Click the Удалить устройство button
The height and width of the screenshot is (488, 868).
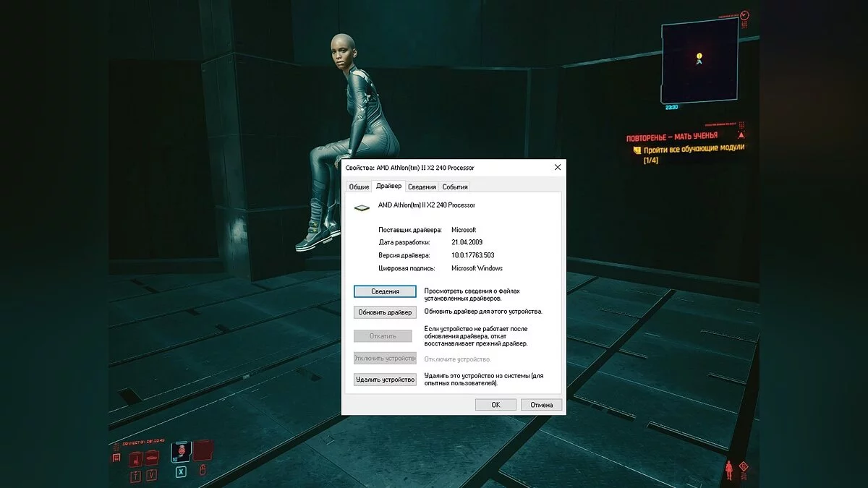point(384,378)
